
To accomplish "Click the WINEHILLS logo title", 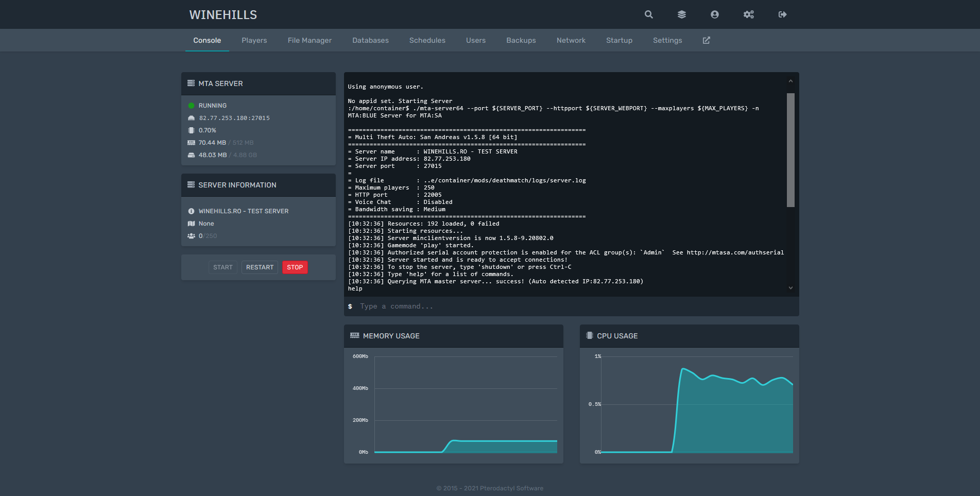I will point(223,15).
